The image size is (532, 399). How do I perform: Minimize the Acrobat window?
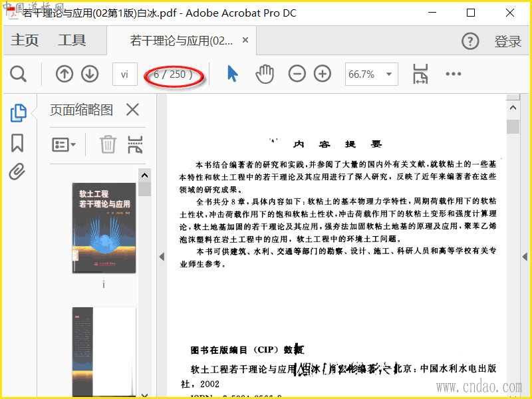pyautogui.click(x=432, y=13)
